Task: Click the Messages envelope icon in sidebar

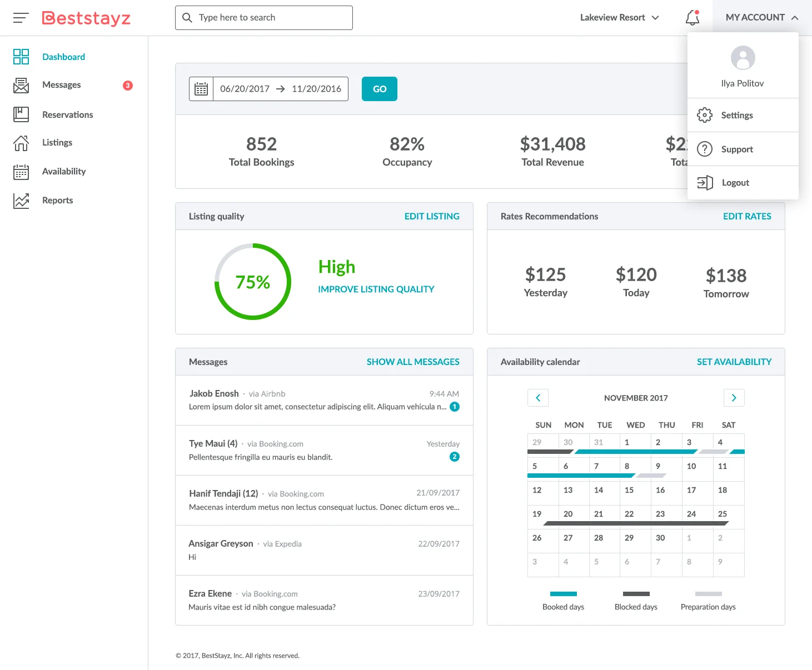Action: pyautogui.click(x=21, y=85)
